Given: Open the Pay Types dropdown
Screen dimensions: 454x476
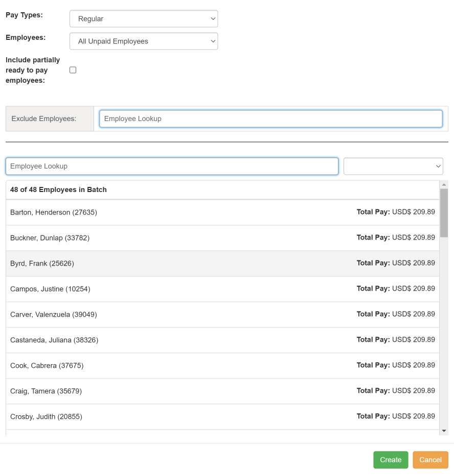Looking at the screenshot, I should click(143, 19).
